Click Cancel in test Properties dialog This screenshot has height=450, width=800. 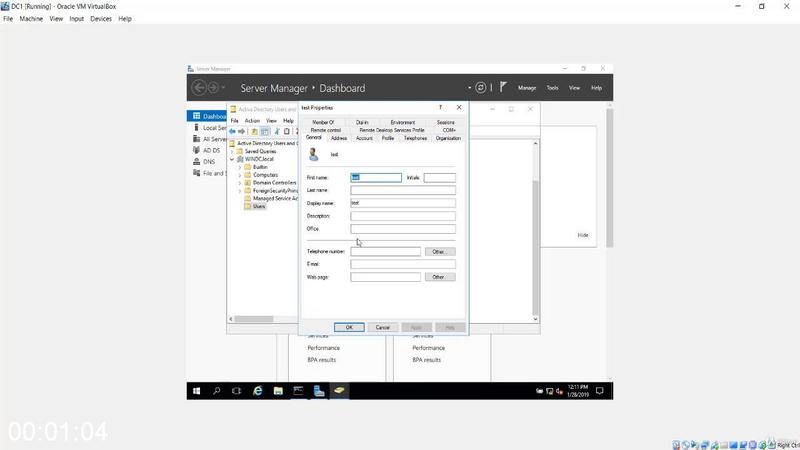click(383, 327)
